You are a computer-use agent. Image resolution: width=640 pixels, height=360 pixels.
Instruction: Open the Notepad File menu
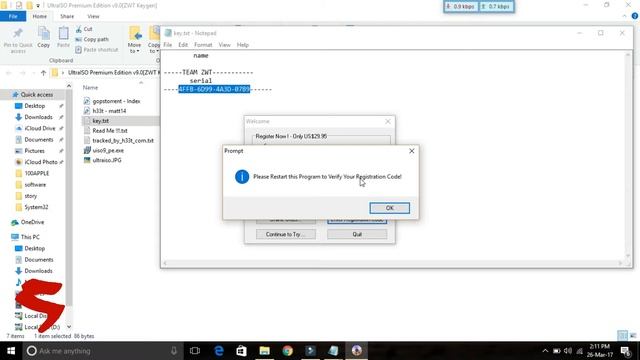point(168,45)
